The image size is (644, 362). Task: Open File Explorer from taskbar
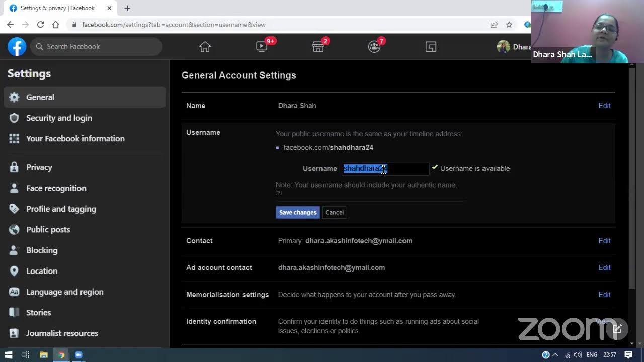coord(44,355)
